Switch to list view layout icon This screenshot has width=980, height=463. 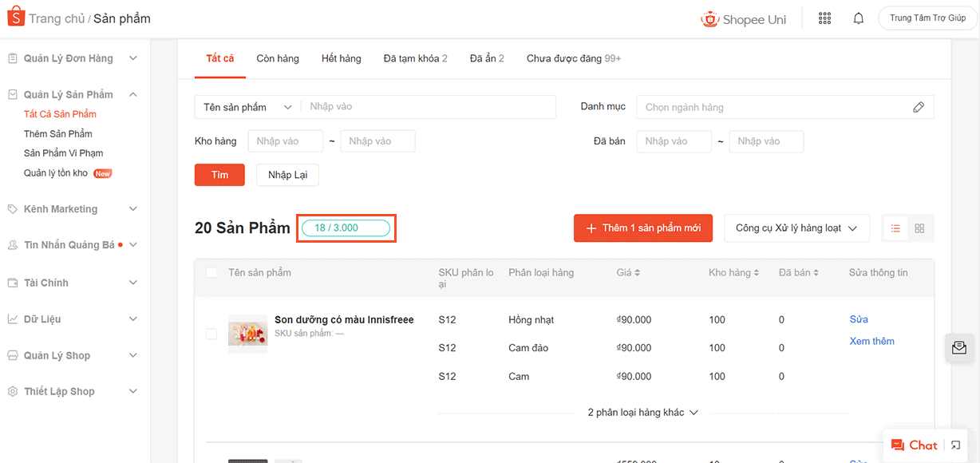pos(895,228)
